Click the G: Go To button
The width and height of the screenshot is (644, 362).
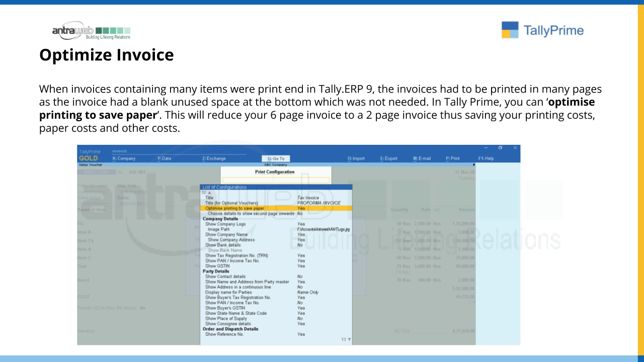point(276,158)
